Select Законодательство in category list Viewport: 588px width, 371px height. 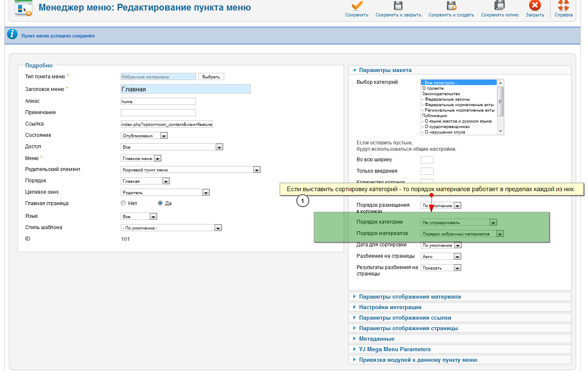(441, 94)
